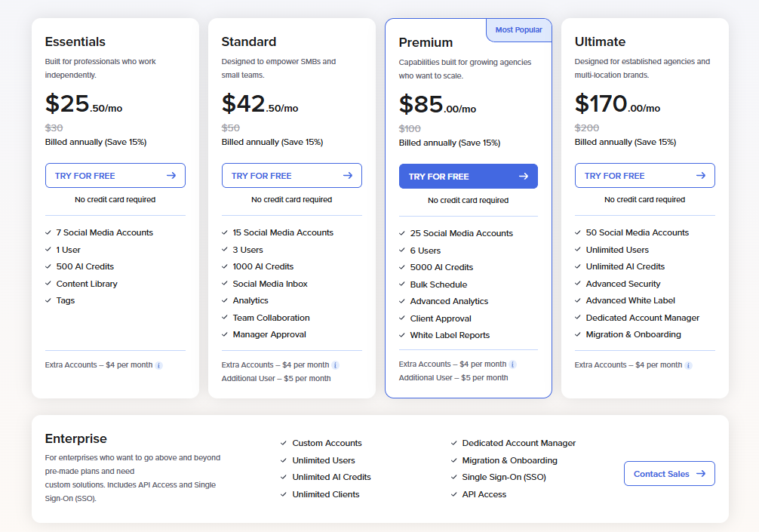759x532 pixels.
Task: Click 'Content Library' feature
Action: click(x=87, y=284)
